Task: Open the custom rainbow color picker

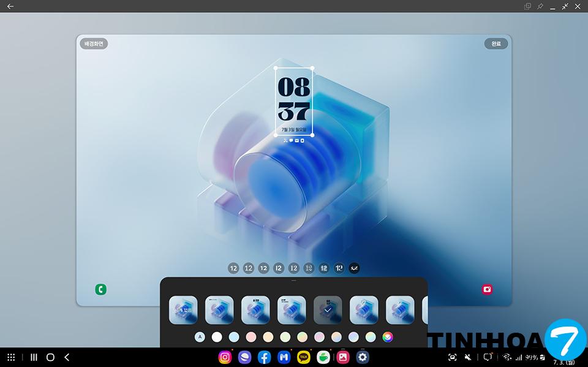Action: tap(387, 336)
